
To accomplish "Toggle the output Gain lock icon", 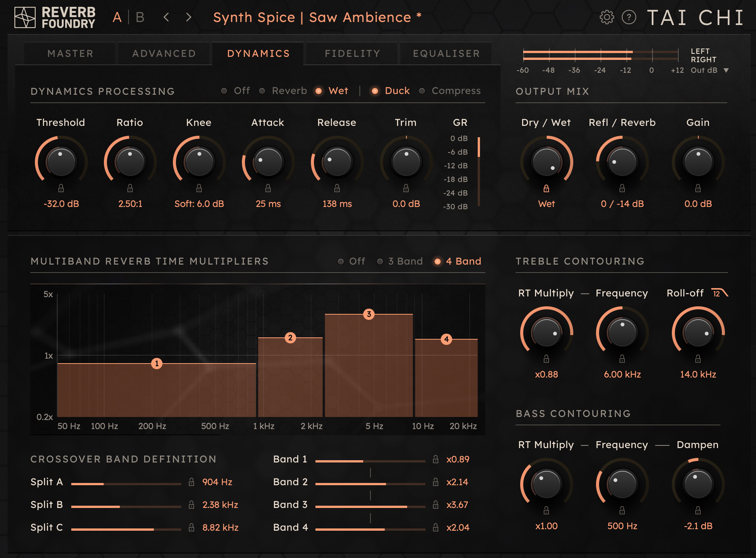I will coord(698,188).
